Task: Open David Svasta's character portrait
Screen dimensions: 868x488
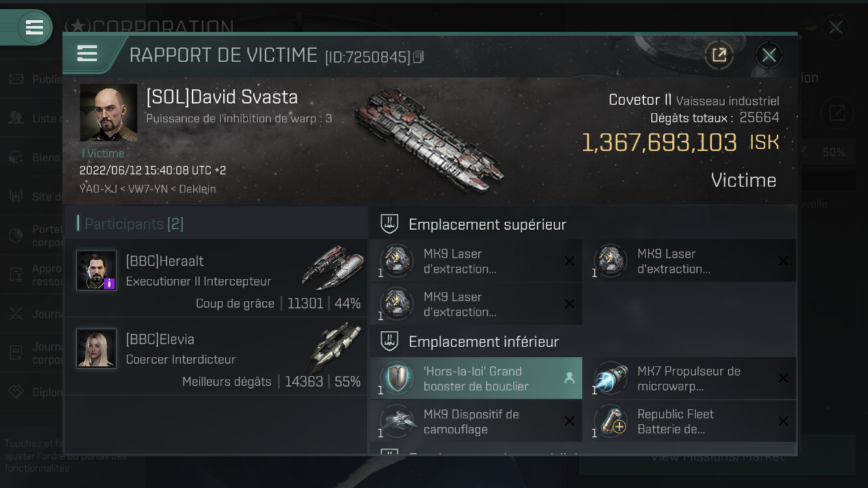Action: [x=108, y=113]
